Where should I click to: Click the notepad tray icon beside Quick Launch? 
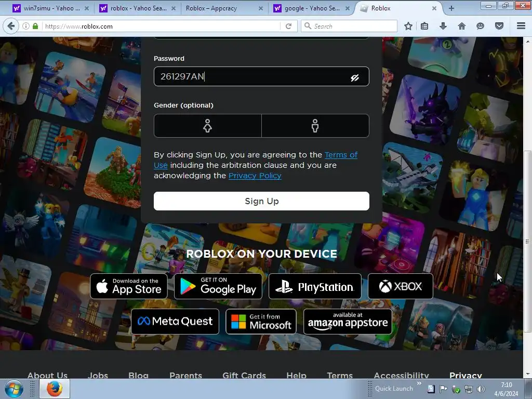[431, 389]
